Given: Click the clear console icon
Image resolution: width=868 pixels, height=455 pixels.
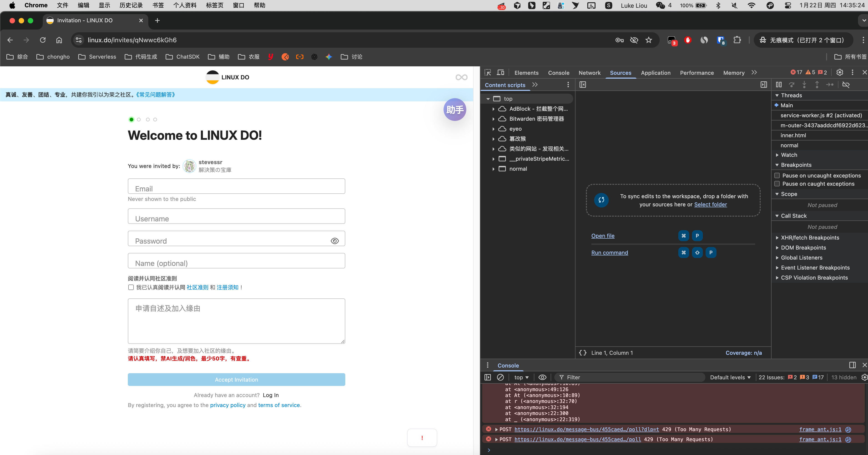Looking at the screenshot, I should tap(500, 377).
